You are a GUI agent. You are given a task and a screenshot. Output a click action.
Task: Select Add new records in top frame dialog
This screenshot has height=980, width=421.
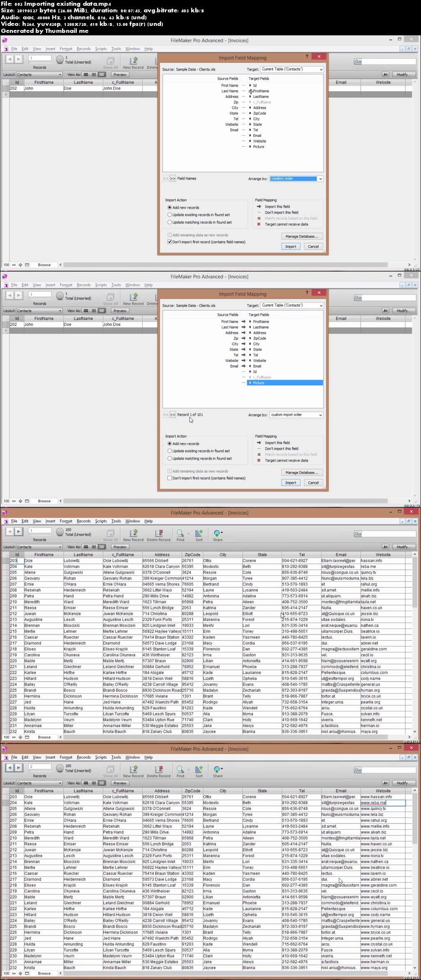click(169, 207)
